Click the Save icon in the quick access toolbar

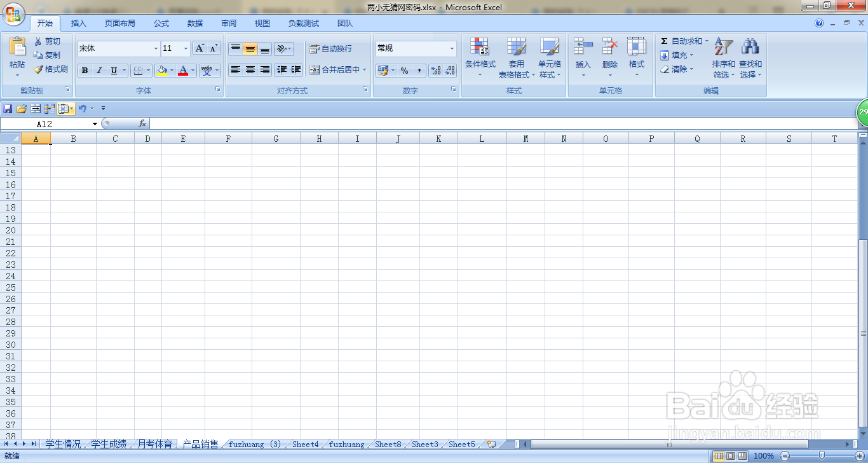point(8,109)
